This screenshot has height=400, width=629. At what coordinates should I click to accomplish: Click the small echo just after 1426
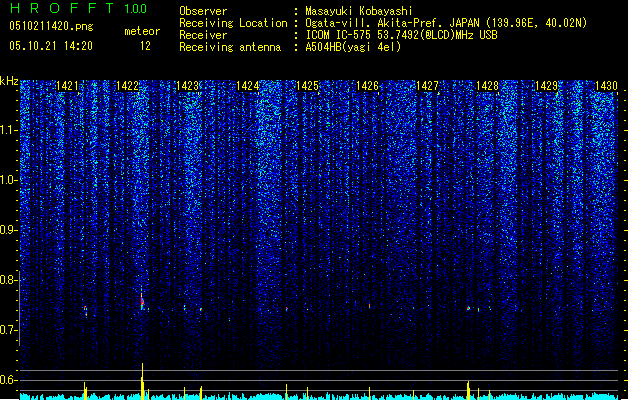click(x=369, y=306)
